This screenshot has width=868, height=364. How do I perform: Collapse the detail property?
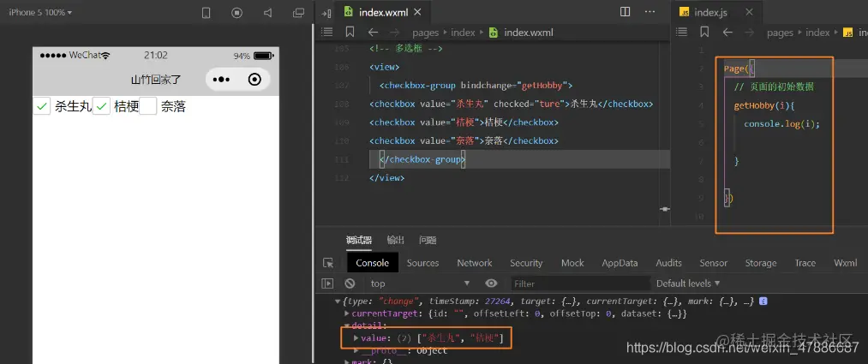pyautogui.click(x=347, y=325)
